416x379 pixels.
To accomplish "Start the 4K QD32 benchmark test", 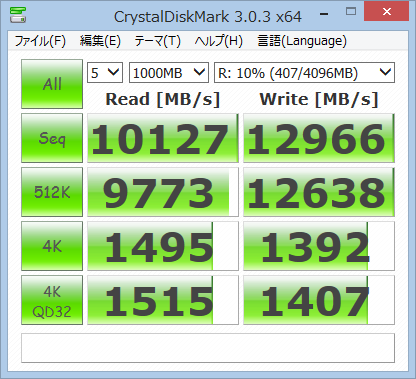I will click(x=52, y=300).
